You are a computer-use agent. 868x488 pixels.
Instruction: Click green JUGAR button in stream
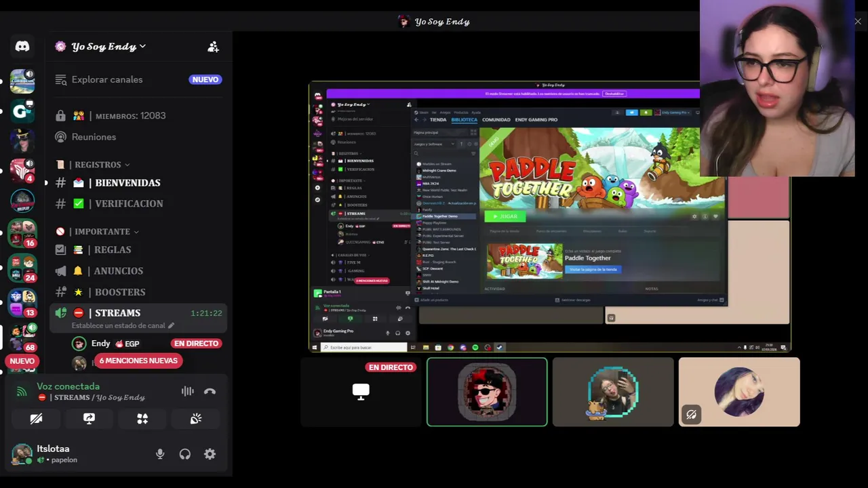tap(505, 216)
